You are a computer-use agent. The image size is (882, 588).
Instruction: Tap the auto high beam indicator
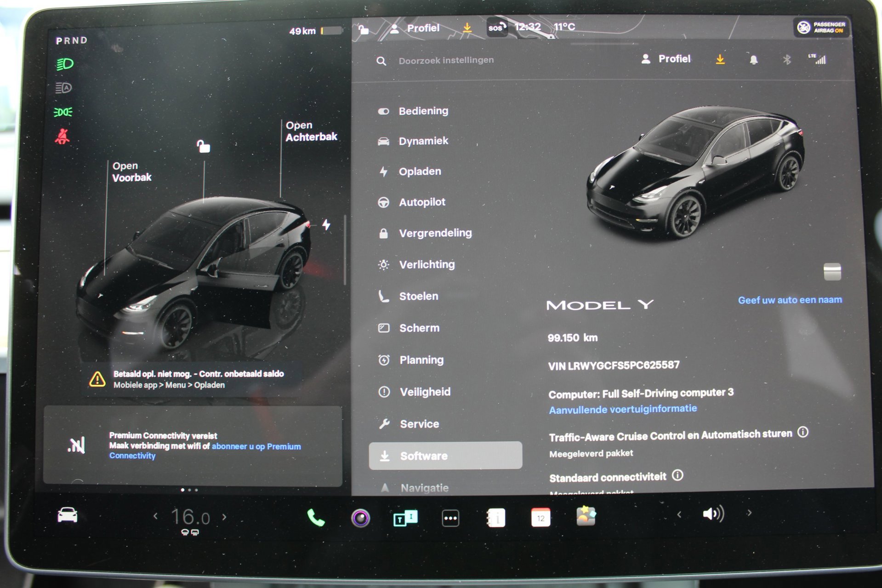63,87
